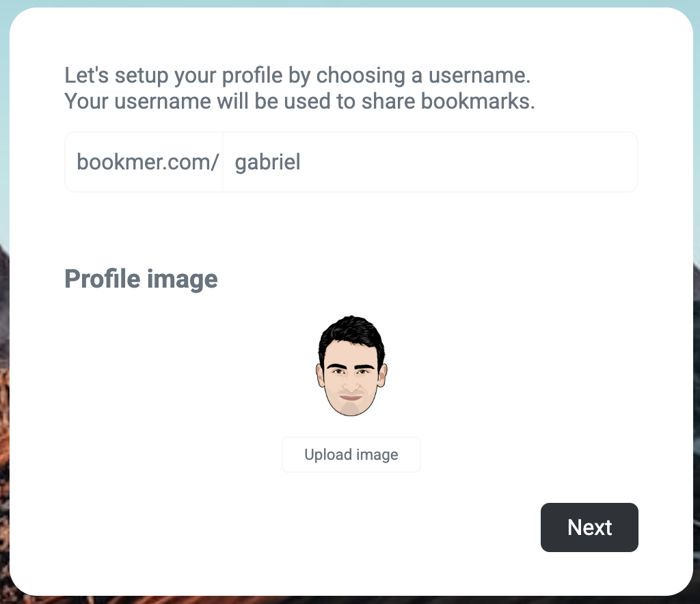Click the sky-blue background above the dialog
Screen dimensions: 700x604
coord(342,3)
